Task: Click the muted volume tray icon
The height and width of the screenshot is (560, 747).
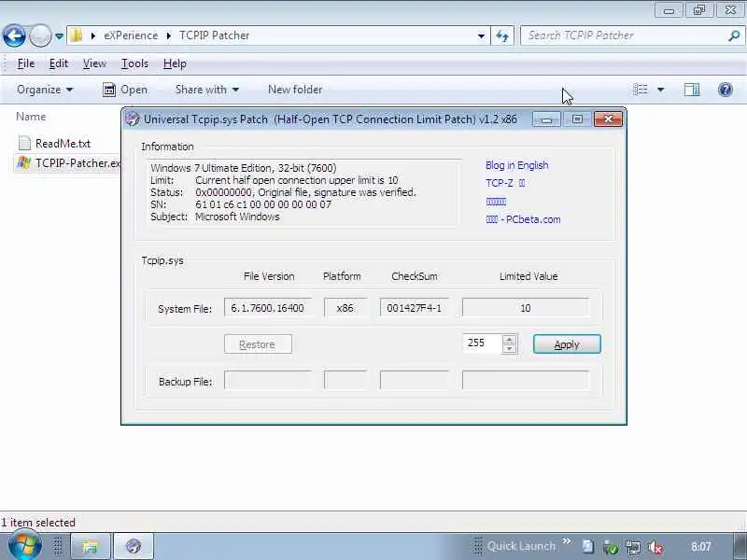Action: pos(656,547)
